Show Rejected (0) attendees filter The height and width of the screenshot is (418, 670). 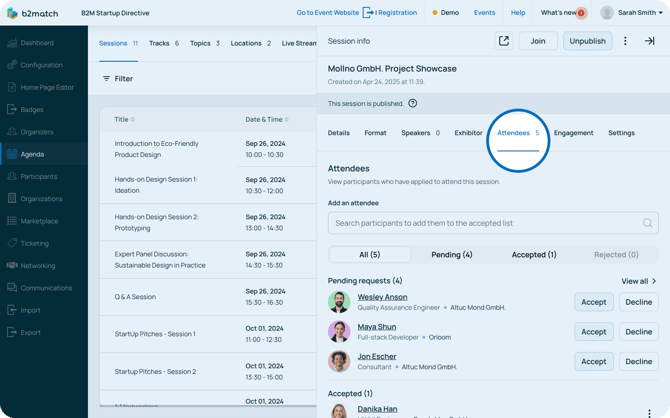pos(616,255)
